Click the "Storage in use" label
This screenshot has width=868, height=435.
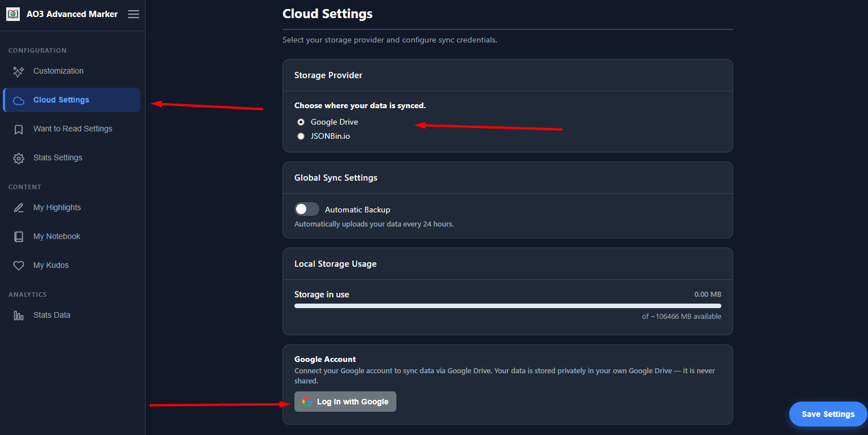(x=322, y=295)
